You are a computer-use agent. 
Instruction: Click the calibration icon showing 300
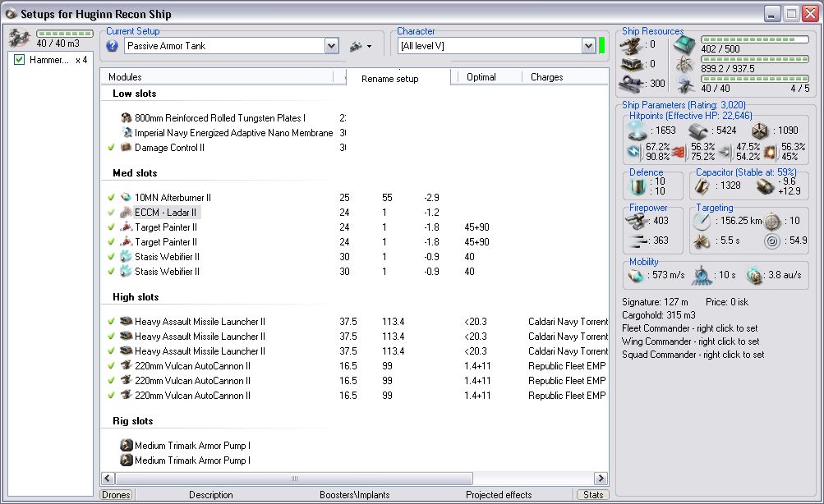[631, 84]
